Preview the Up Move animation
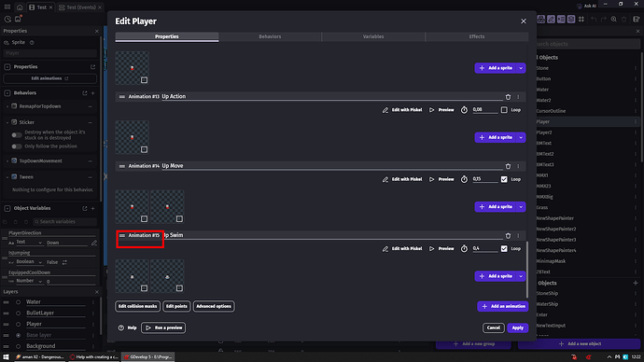This screenshot has height=362, width=644. 441,179
